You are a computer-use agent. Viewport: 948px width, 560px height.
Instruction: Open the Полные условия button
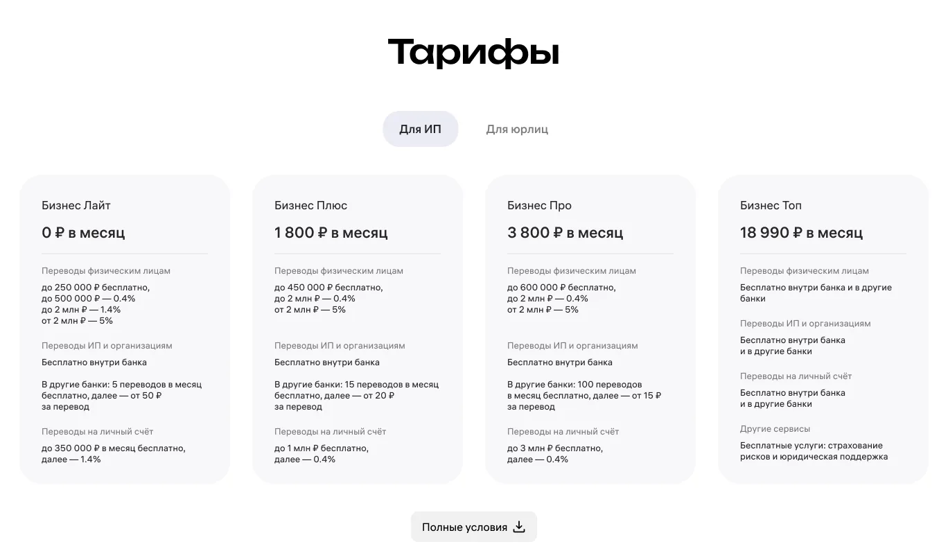474,527
